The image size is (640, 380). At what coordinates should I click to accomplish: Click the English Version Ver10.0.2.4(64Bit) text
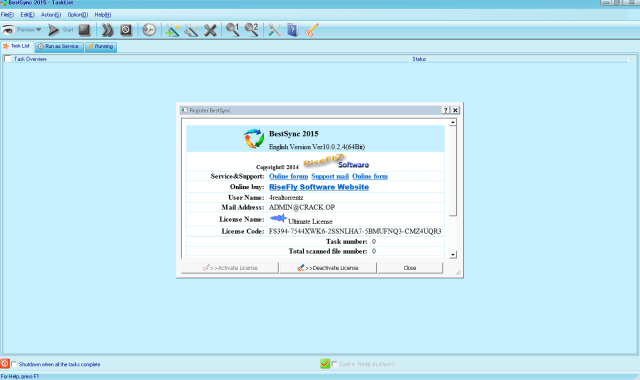pyautogui.click(x=317, y=147)
